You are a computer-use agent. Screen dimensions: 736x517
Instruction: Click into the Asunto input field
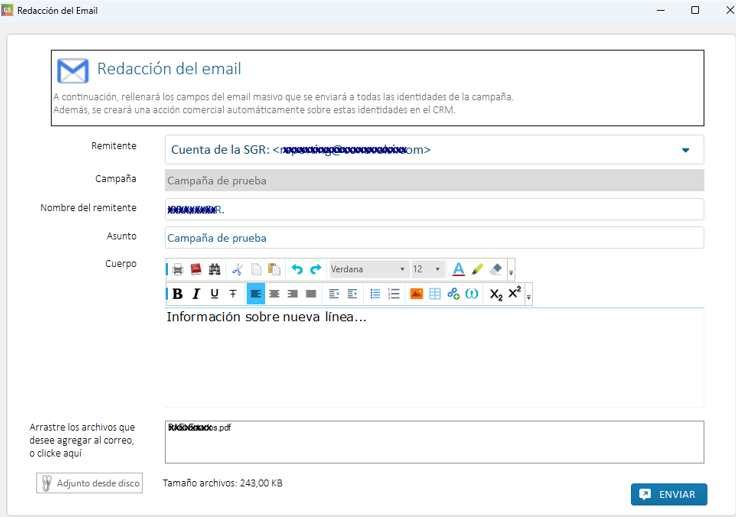pyautogui.click(x=434, y=238)
